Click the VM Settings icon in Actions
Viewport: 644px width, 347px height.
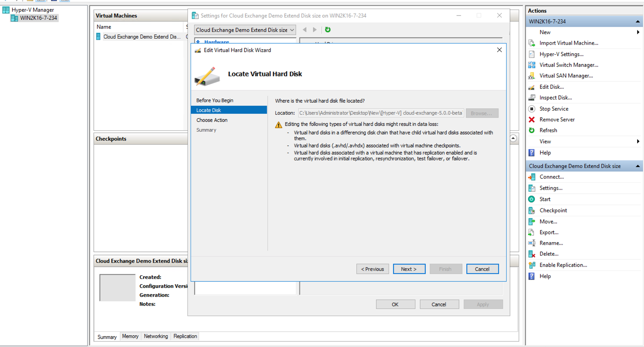coord(532,188)
